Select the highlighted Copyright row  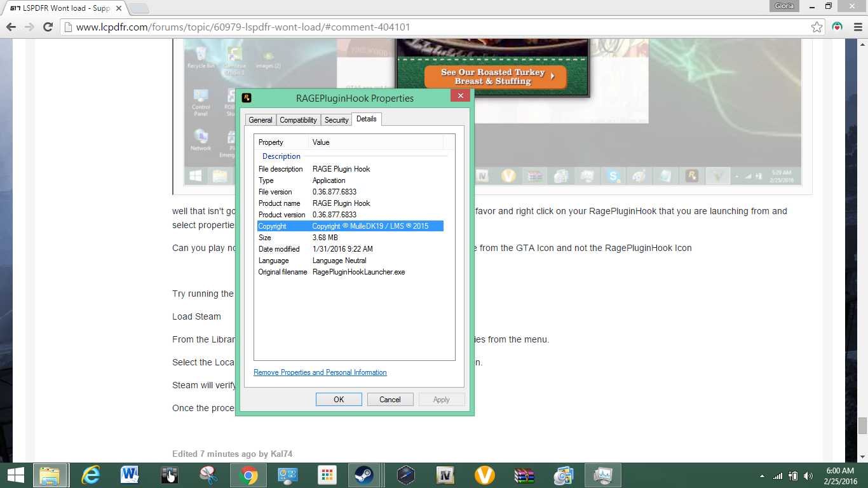coord(350,226)
